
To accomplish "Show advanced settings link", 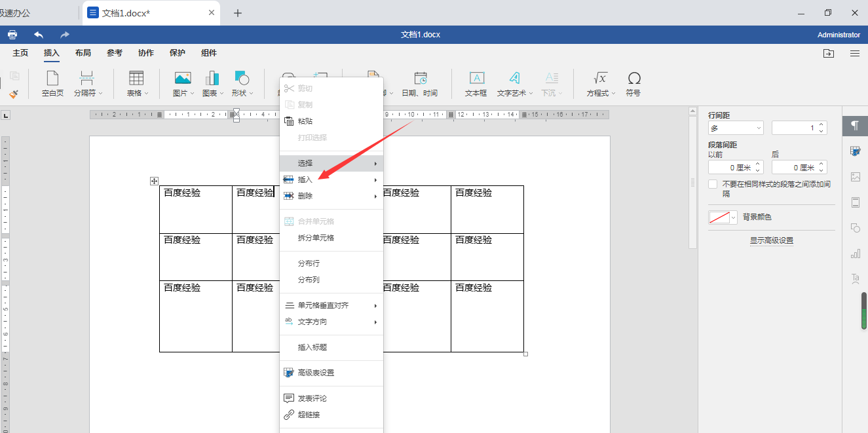I will pyautogui.click(x=772, y=240).
